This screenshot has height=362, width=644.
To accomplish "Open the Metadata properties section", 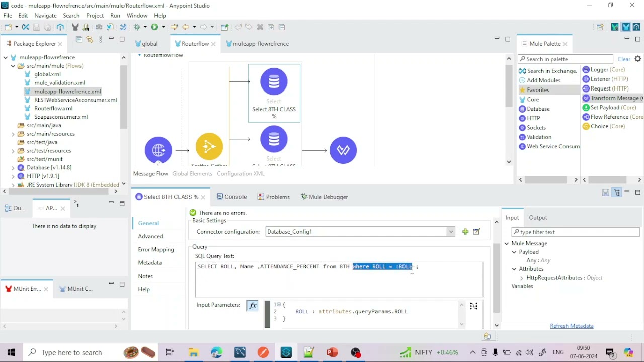I will pyautogui.click(x=150, y=263).
